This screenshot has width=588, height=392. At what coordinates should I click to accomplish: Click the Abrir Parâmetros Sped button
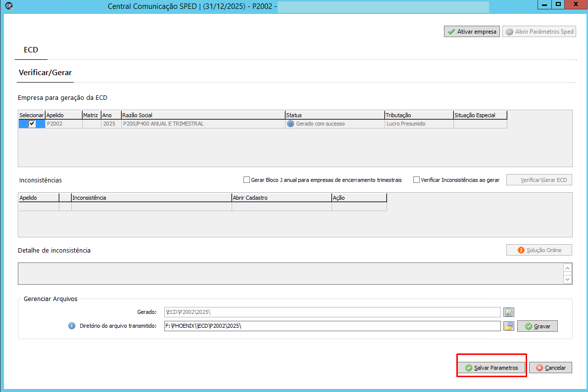pyautogui.click(x=539, y=32)
